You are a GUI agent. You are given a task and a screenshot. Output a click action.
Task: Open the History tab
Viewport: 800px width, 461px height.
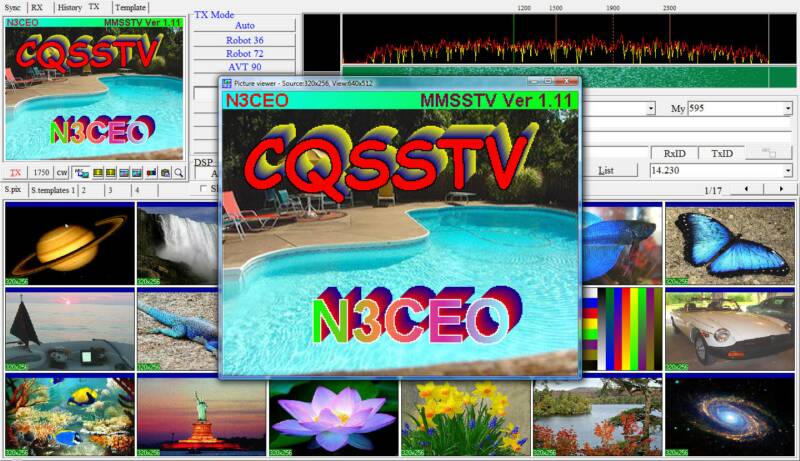pyautogui.click(x=69, y=7)
